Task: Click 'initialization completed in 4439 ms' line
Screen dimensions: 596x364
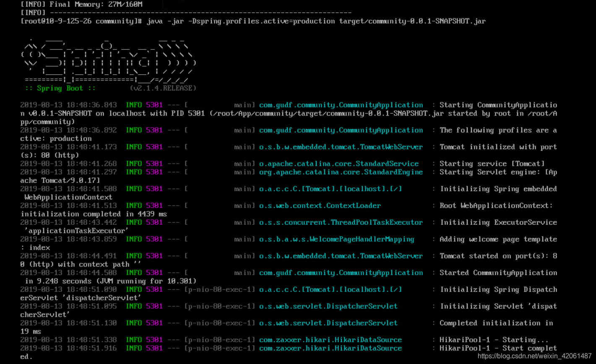Action: (x=94, y=214)
